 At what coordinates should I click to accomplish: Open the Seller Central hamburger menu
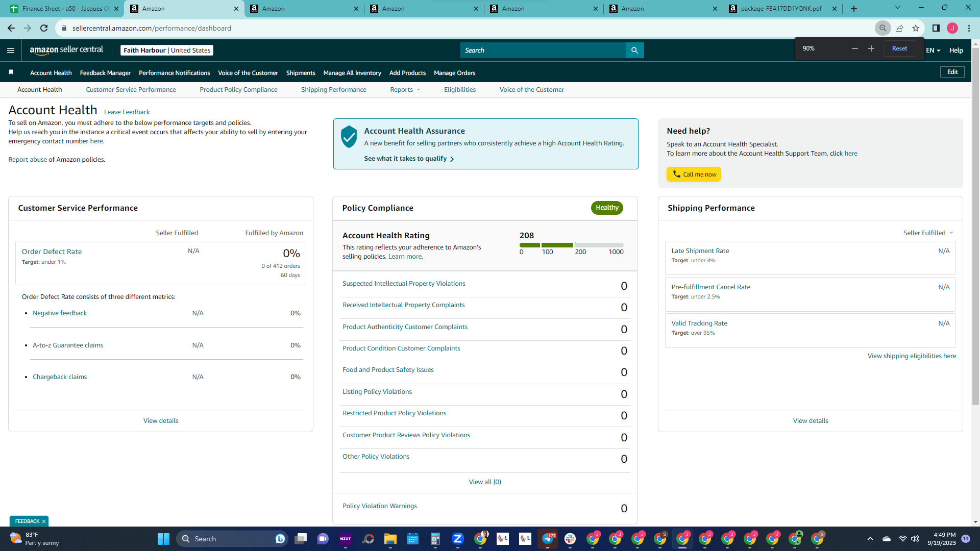coord(11,50)
